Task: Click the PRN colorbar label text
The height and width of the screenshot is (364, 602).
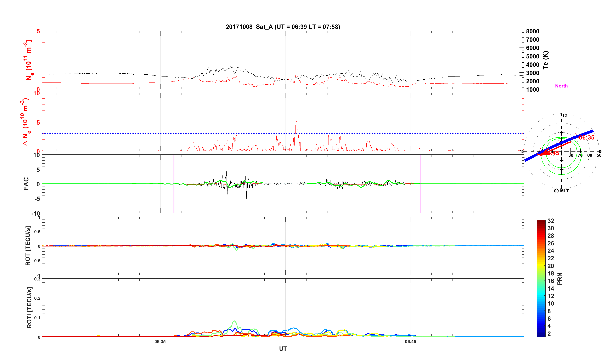Action: 559,279
